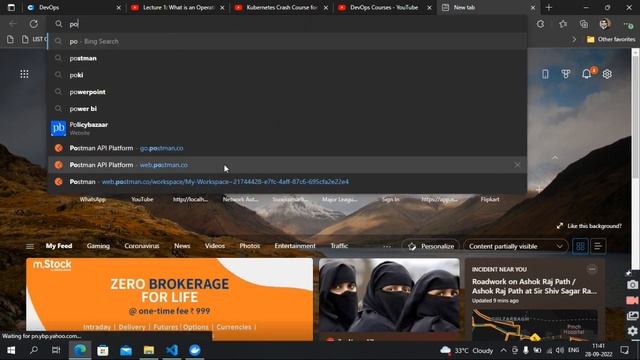The width and height of the screenshot is (640, 360).
Task: Open the Favorites star icon
Action: pos(563,24)
